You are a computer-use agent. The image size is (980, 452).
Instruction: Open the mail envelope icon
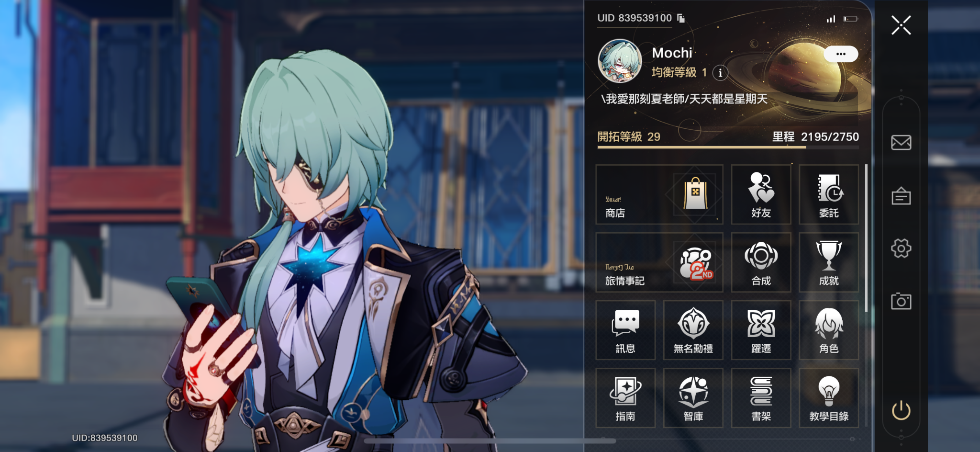click(x=901, y=142)
